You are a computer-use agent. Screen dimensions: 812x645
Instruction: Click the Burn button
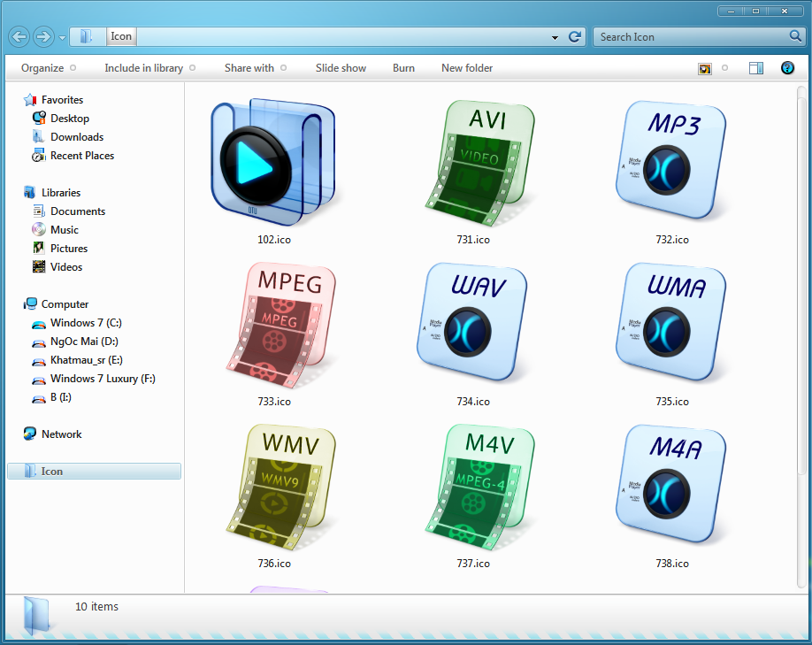[x=403, y=68]
